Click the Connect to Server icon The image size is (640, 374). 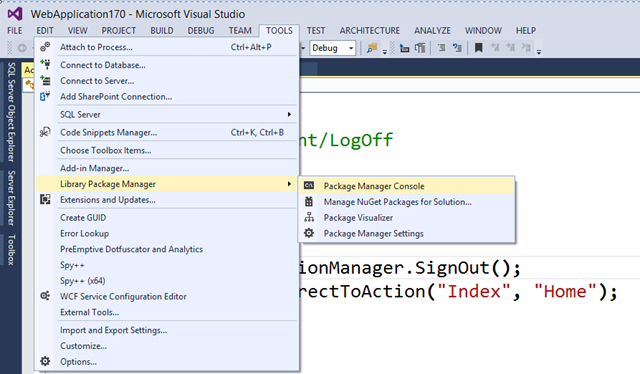[x=45, y=80]
